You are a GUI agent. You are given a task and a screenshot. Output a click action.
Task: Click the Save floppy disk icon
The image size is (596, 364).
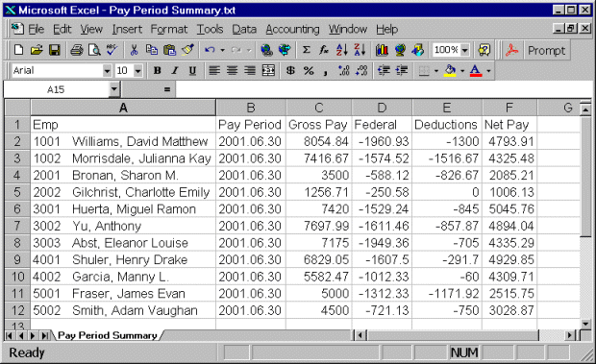pos(55,50)
